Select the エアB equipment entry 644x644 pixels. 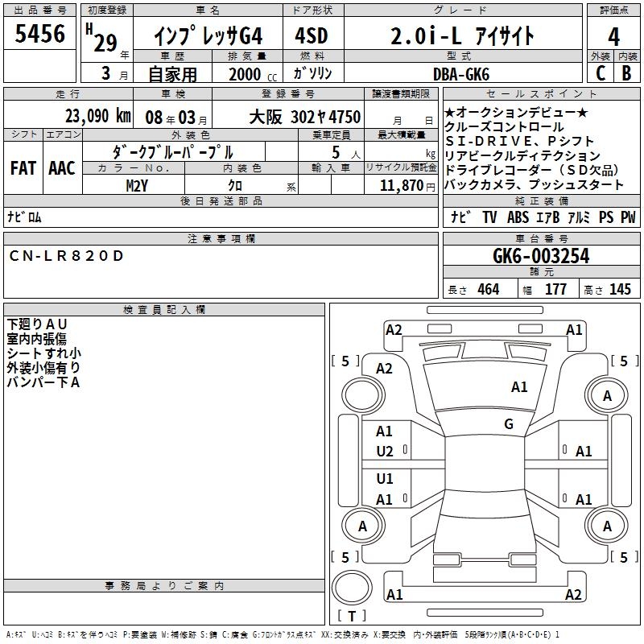tap(548, 217)
